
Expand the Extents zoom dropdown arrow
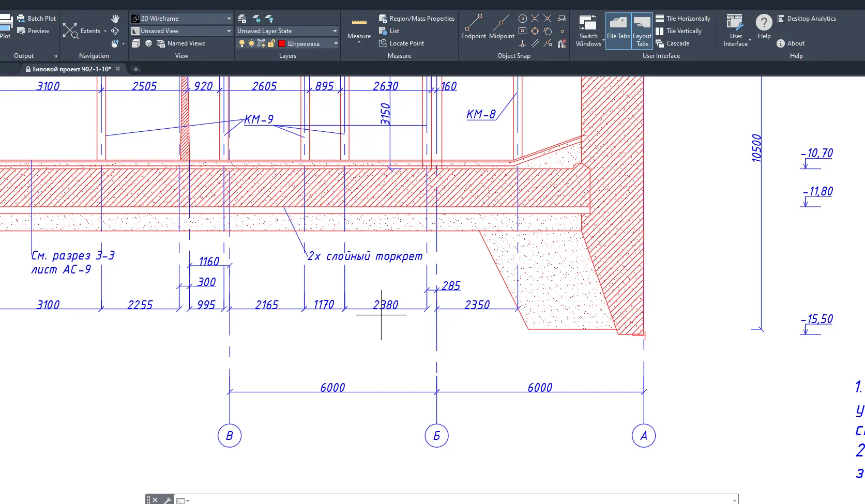(x=105, y=31)
